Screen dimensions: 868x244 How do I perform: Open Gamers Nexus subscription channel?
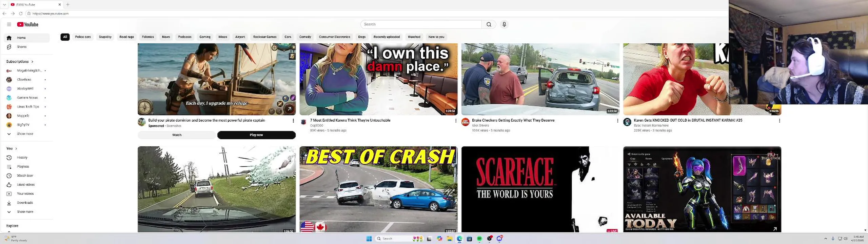point(27,98)
